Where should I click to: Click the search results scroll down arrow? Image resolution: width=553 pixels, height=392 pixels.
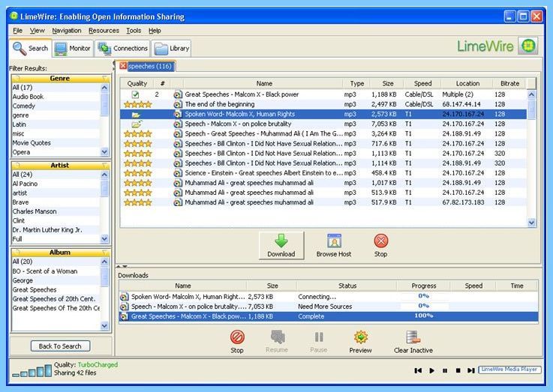point(531,223)
